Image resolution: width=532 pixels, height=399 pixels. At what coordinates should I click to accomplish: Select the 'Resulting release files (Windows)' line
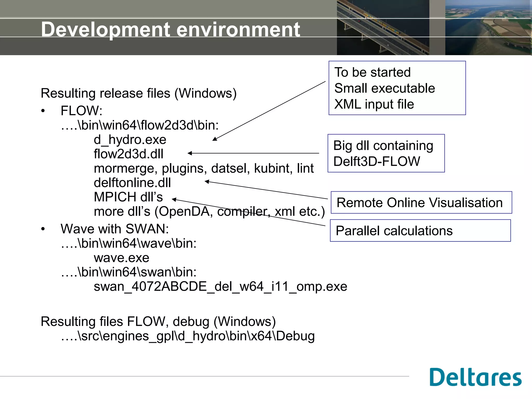(x=139, y=93)
